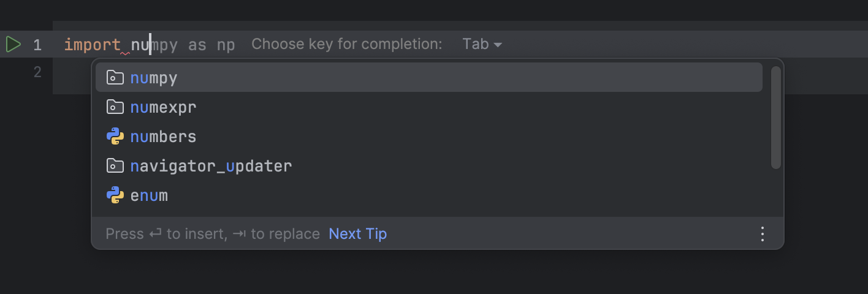Click the Python icon beside numbers
868x294 pixels.
[115, 137]
